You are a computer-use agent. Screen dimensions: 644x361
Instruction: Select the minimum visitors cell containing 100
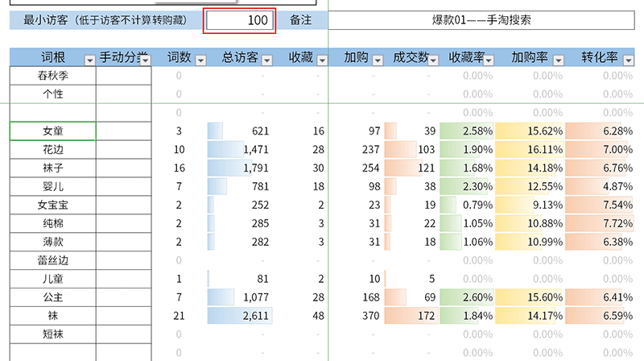240,20
